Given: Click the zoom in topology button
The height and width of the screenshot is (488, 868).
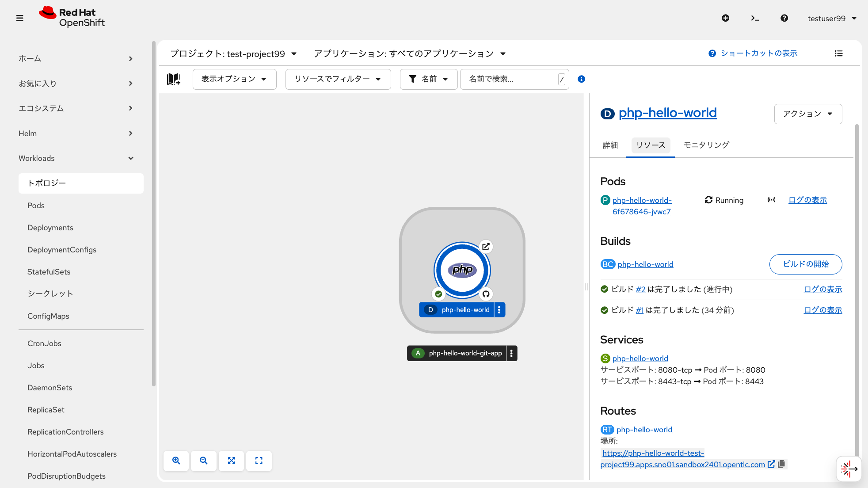Looking at the screenshot, I should click(x=176, y=461).
